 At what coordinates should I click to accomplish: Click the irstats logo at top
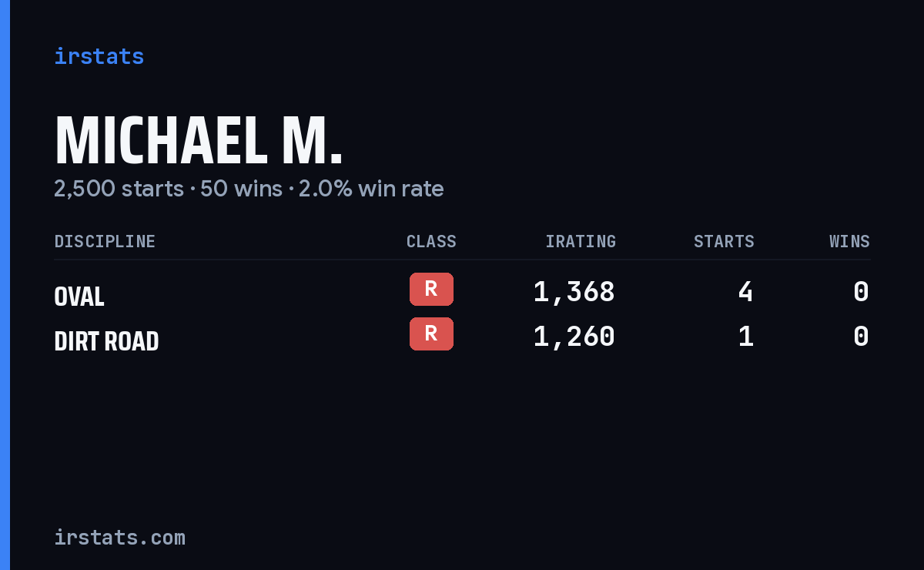(99, 56)
